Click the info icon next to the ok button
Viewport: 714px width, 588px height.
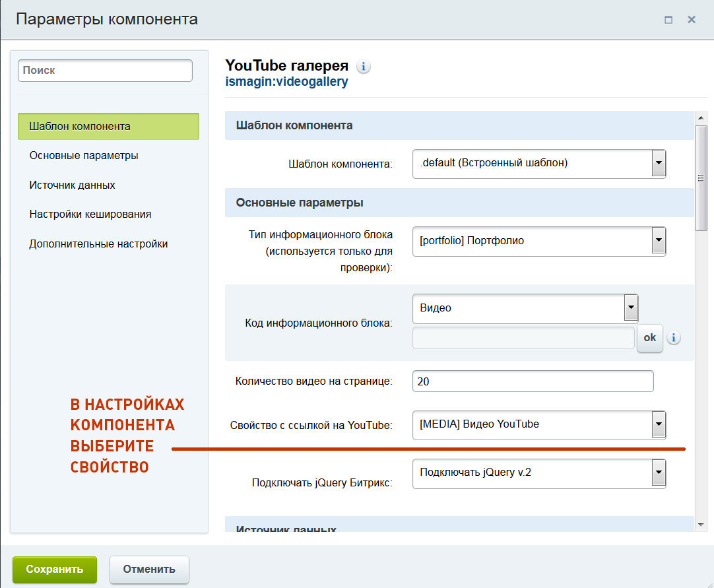(674, 337)
